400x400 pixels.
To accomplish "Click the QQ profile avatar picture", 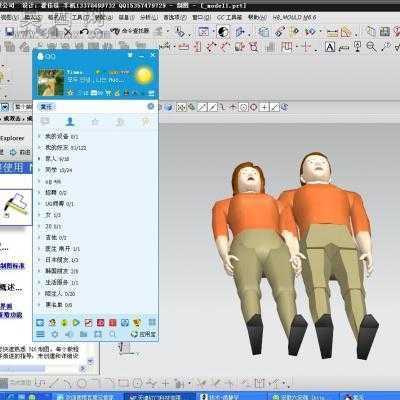I will coord(51,82).
